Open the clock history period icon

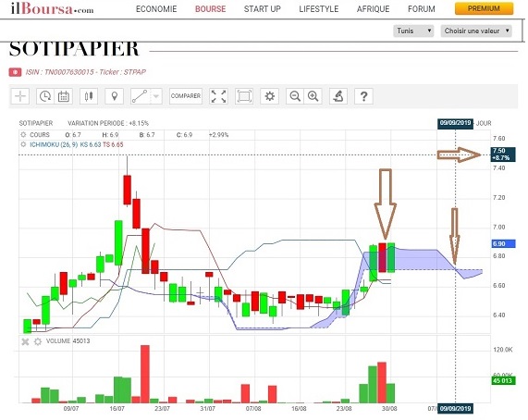point(45,96)
